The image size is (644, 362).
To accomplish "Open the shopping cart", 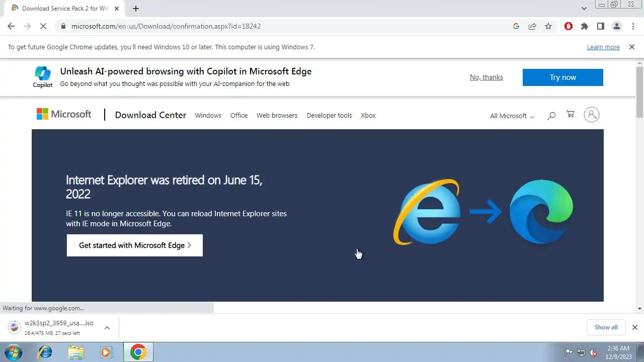I will click(x=571, y=115).
